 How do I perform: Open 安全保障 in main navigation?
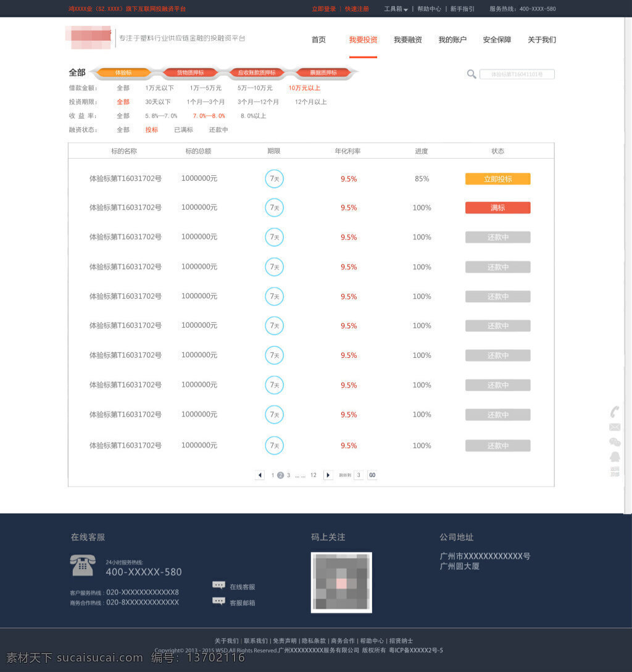click(x=497, y=40)
